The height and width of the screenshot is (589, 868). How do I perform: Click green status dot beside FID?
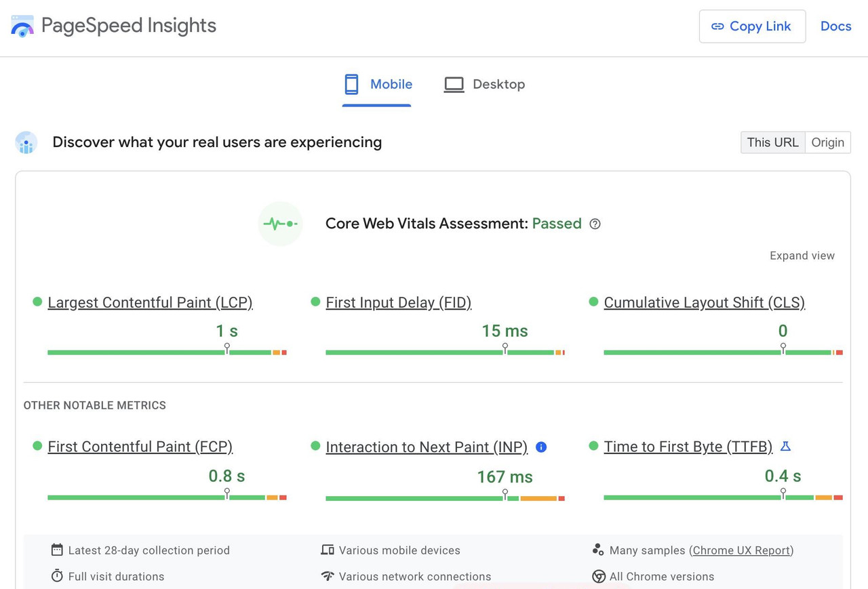[x=315, y=302]
